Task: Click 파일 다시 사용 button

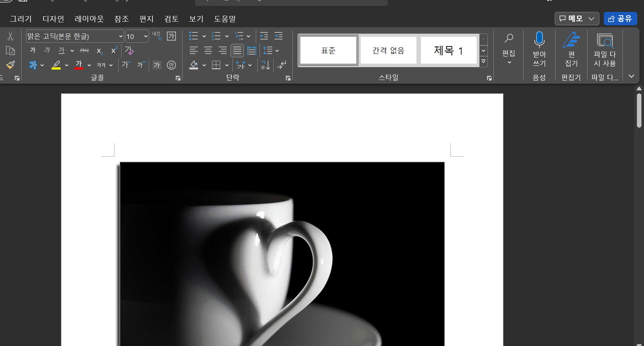Action: [605, 50]
